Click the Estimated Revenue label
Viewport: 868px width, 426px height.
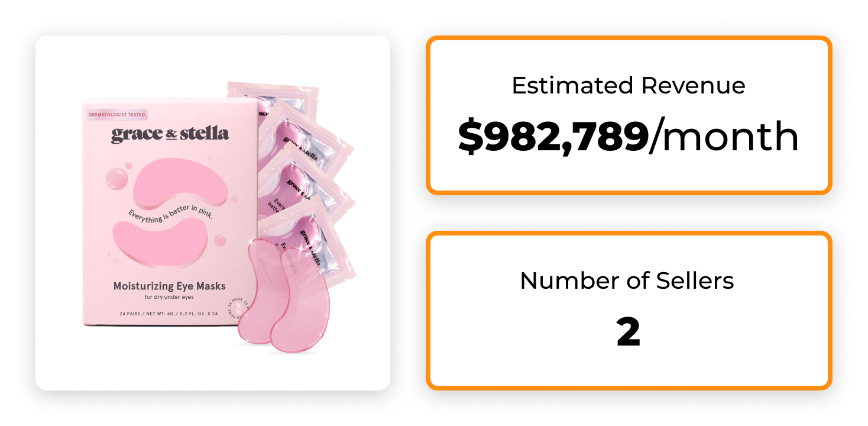click(x=629, y=86)
